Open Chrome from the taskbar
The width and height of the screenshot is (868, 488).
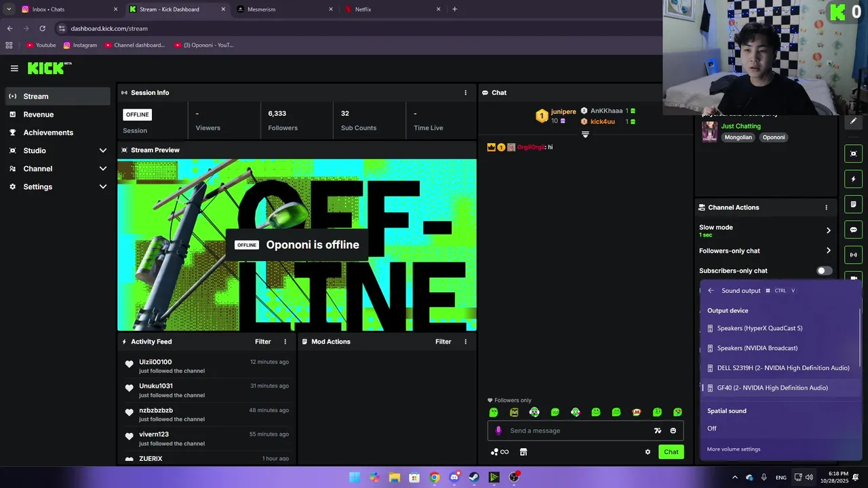point(435,477)
